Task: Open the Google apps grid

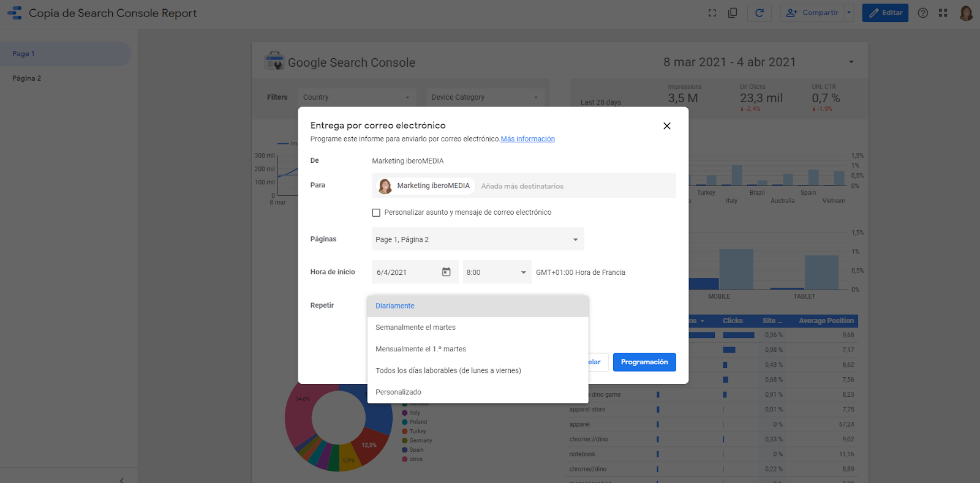Action: click(943, 13)
